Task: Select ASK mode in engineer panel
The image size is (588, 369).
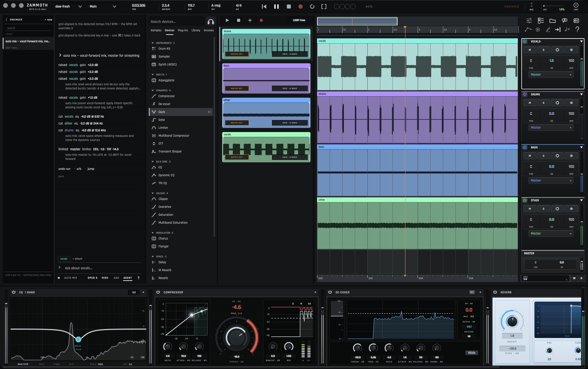Action: click(116, 278)
